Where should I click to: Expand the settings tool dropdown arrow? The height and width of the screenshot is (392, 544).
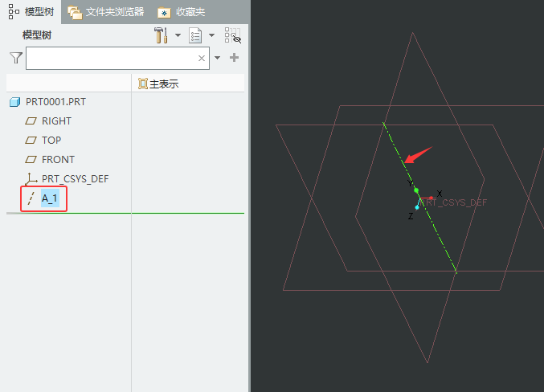pos(178,35)
